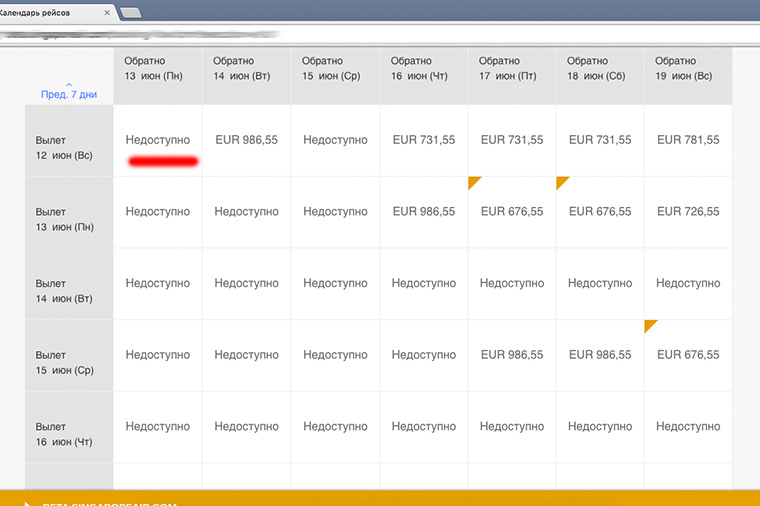Image resolution: width=760 pixels, height=506 pixels.
Task: Click "Недоступно" for 16 июн departure, 19 июн return
Action: point(688,427)
